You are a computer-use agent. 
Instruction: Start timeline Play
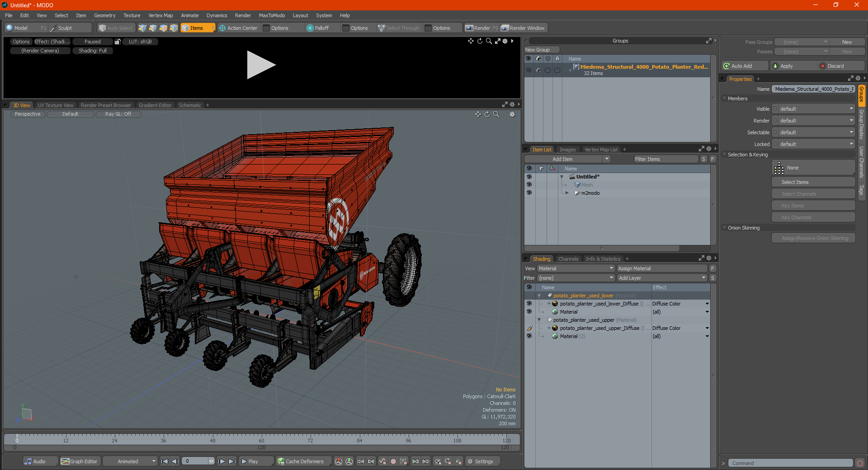tap(256, 461)
